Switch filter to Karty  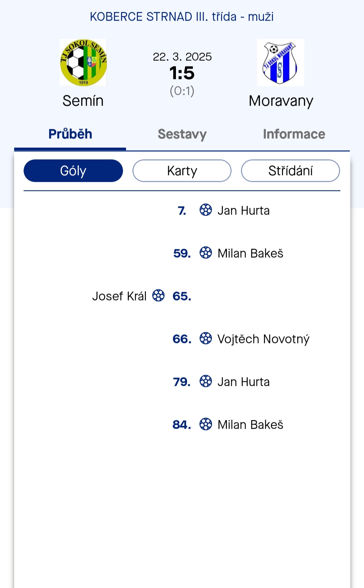point(182,171)
